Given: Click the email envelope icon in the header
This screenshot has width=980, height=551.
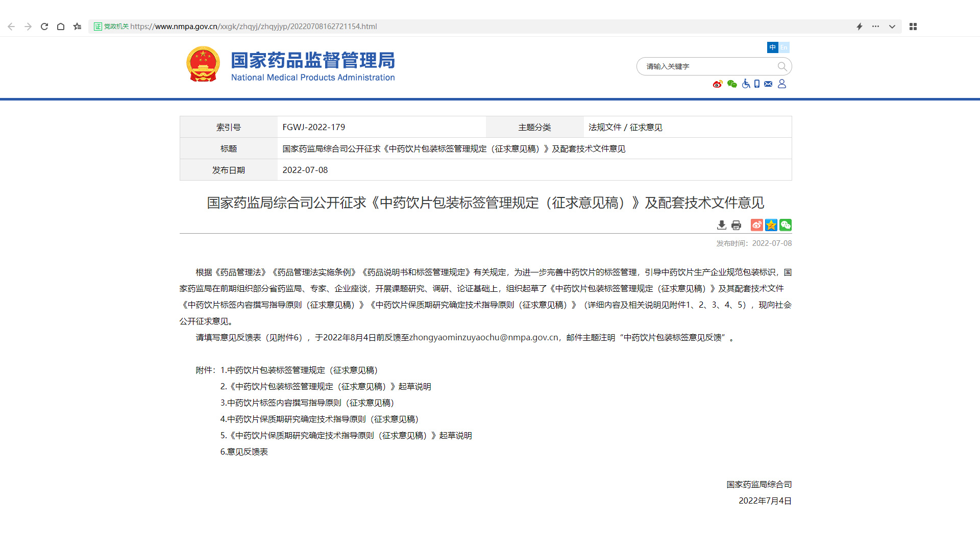Looking at the screenshot, I should [769, 84].
